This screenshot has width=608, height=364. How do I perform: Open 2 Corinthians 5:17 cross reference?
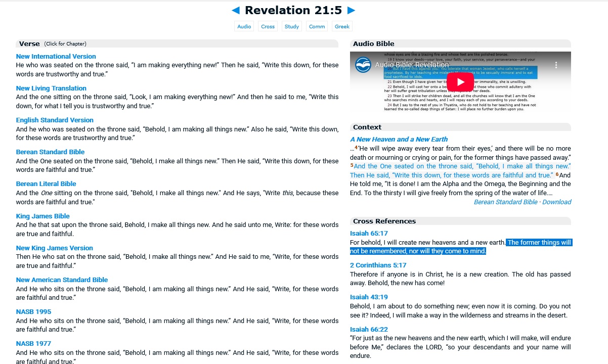pyautogui.click(x=378, y=265)
